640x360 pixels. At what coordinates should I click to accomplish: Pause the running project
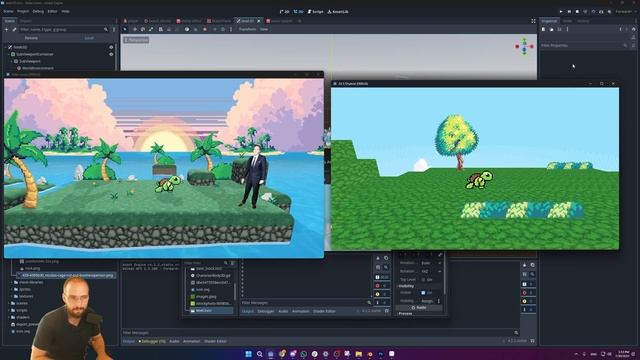(x=569, y=12)
